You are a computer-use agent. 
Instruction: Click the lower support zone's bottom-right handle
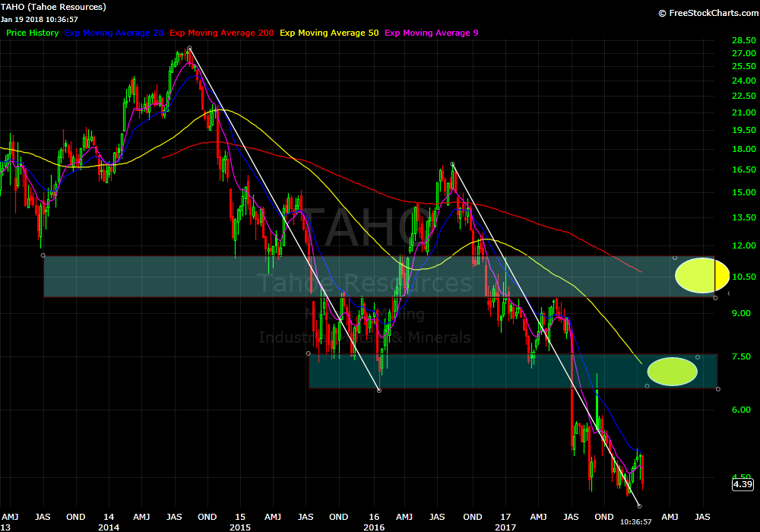click(x=718, y=389)
